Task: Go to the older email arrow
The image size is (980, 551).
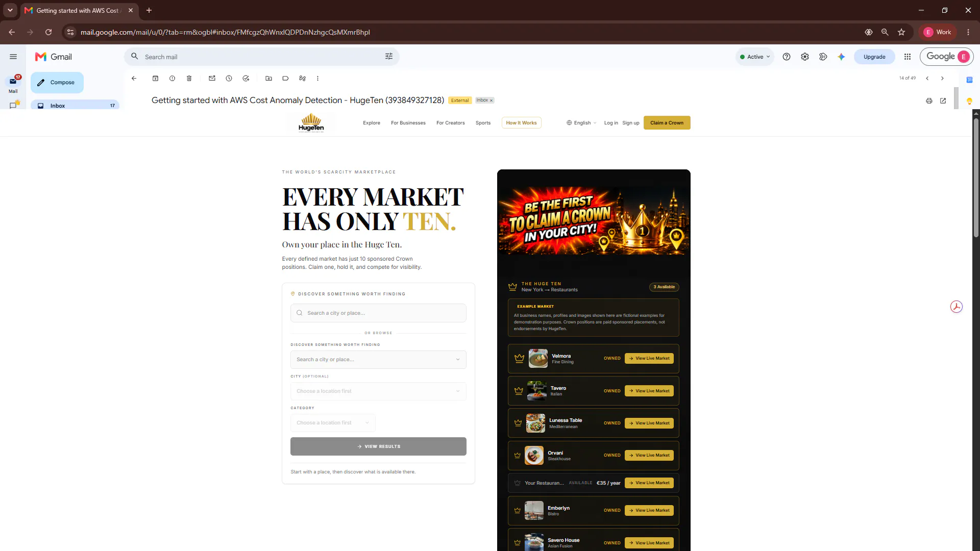Action: click(942, 79)
